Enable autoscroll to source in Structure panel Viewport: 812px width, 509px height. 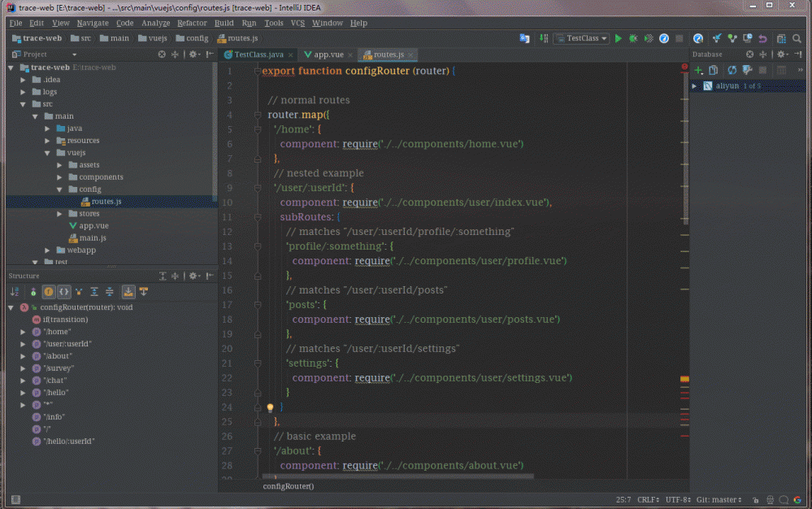[x=128, y=291]
